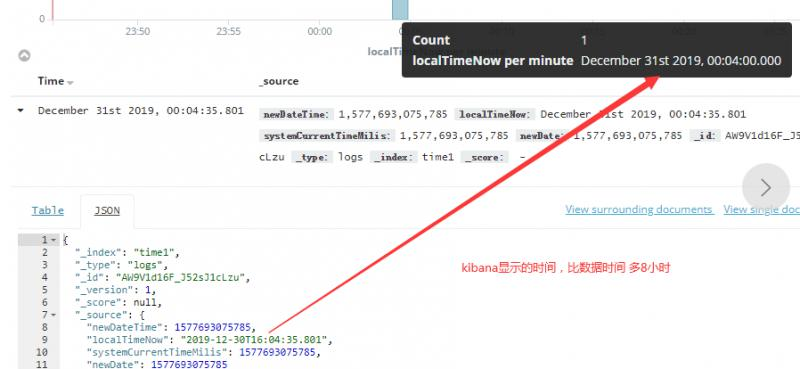800x369 pixels.
Task: Click the localTimeNow field label in _source
Action: click(495, 114)
